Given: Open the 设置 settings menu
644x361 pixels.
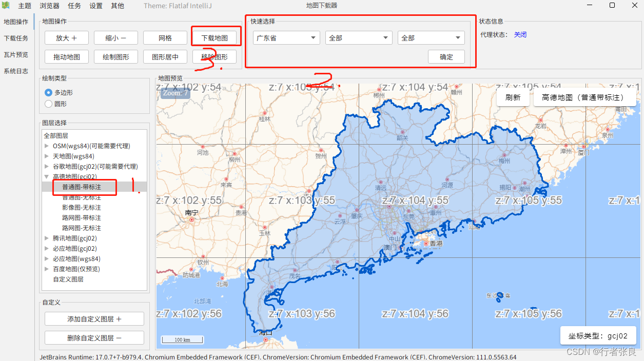Looking at the screenshot, I should pos(96,6).
